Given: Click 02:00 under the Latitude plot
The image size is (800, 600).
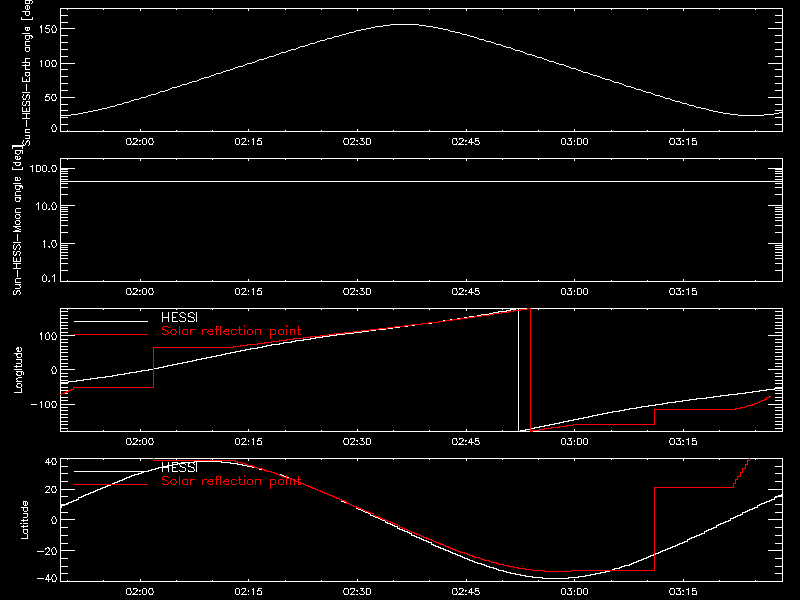Looking at the screenshot, I should pyautogui.click(x=139, y=591).
